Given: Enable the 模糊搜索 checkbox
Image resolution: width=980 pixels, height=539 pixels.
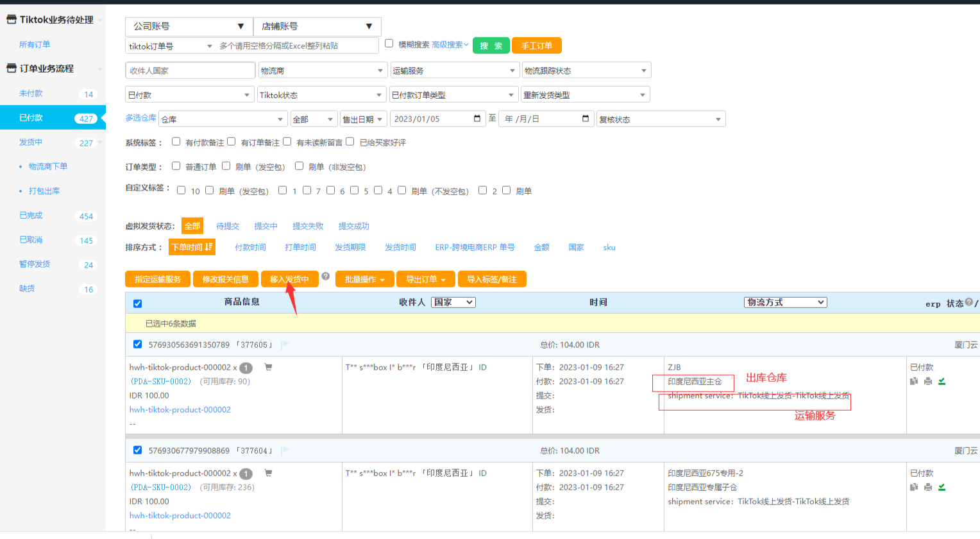Looking at the screenshot, I should point(389,44).
